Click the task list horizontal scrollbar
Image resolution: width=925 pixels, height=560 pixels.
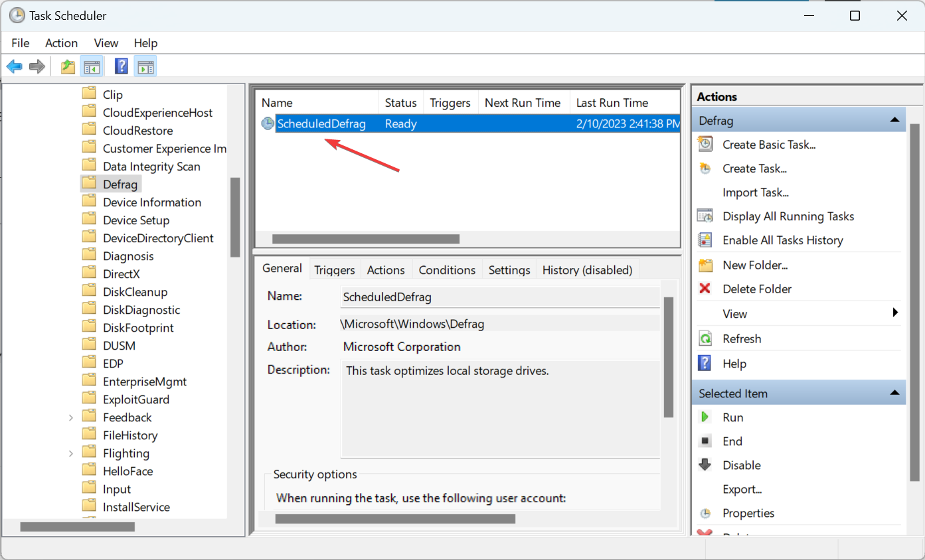[366, 239]
